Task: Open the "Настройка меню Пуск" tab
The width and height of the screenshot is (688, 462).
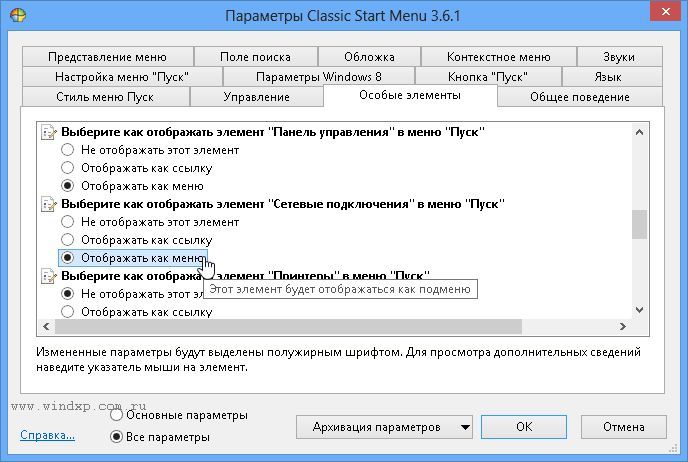Action: pos(122,77)
